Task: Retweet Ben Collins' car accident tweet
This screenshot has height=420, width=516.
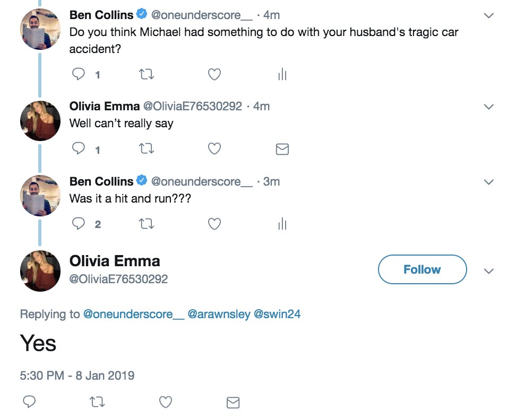Action: click(146, 75)
